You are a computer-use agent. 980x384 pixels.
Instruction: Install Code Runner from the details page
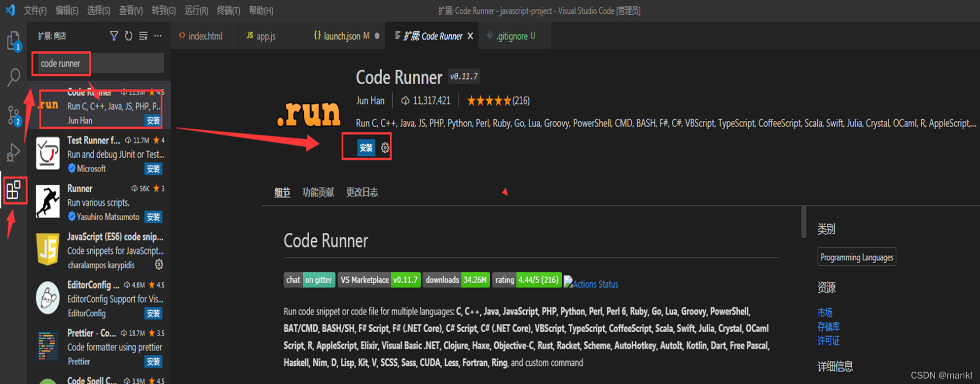coord(366,148)
